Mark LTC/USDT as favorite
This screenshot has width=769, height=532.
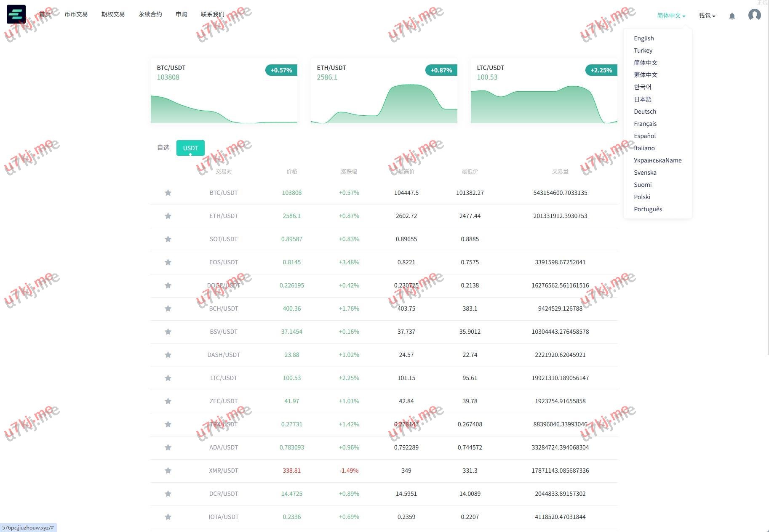click(168, 378)
